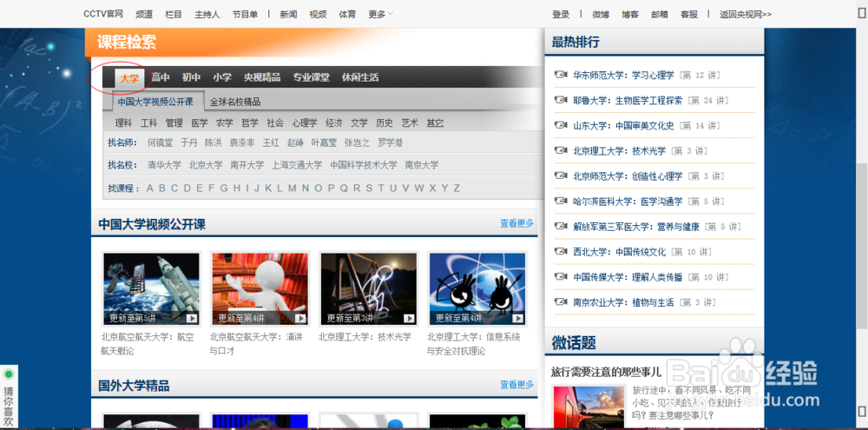Click 查看更多 for 国外大学精品

(x=517, y=384)
